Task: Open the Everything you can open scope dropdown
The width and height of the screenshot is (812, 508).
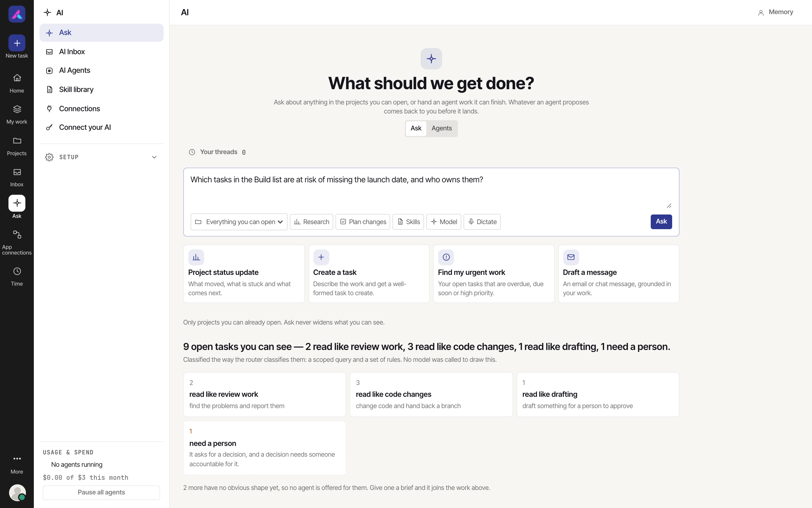Action: click(x=239, y=222)
